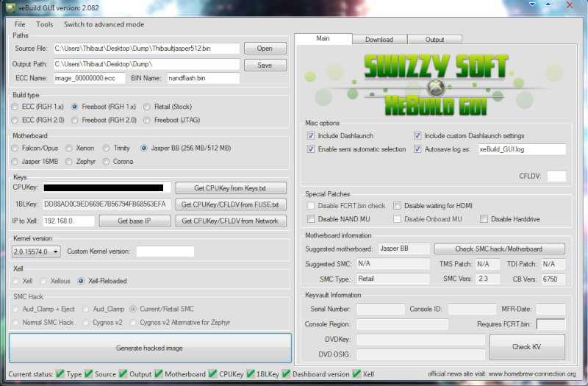Toggle Include Dashlaunch checkbox
Screen dimensions: 588x386
pyautogui.click(x=311, y=135)
